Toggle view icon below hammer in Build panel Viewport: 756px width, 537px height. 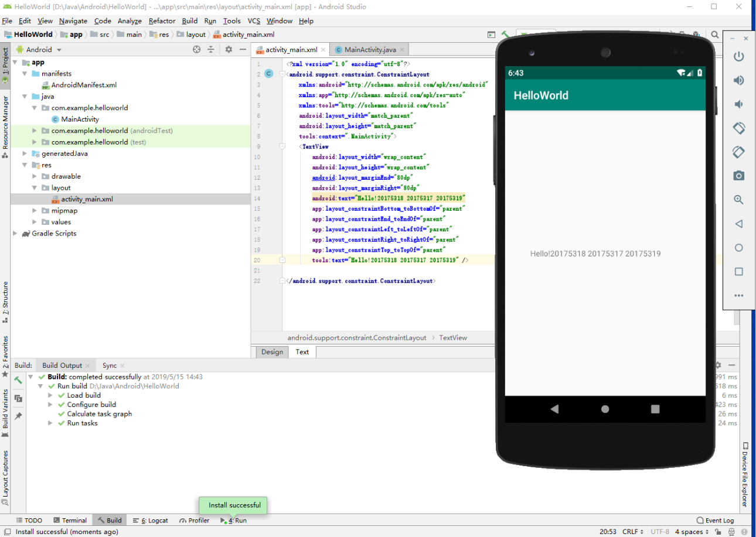point(18,398)
